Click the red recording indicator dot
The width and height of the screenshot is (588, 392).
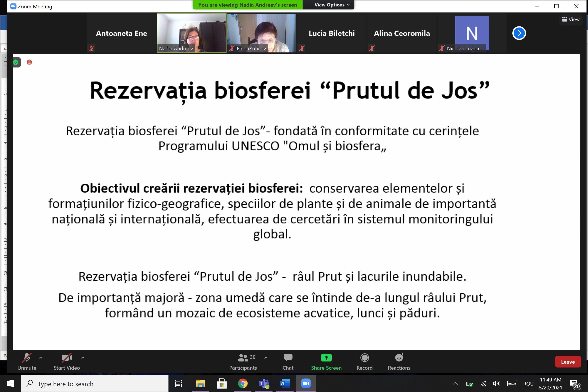point(29,62)
